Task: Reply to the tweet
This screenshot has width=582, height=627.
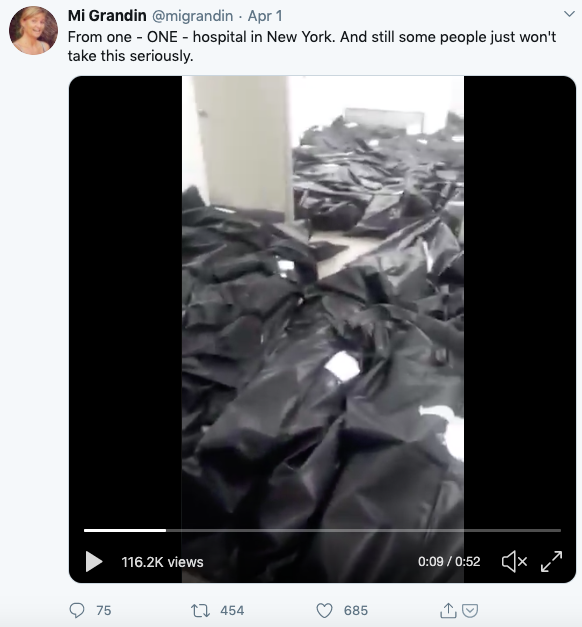Action: coord(77,610)
